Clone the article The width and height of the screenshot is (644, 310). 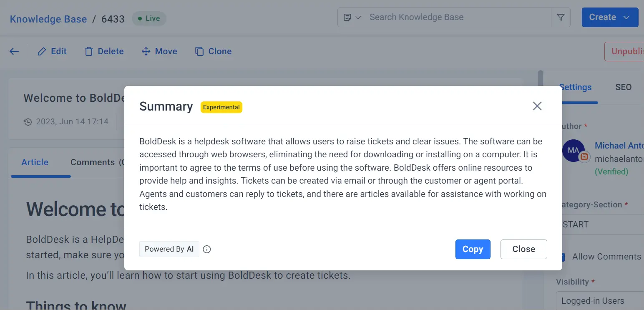click(213, 51)
